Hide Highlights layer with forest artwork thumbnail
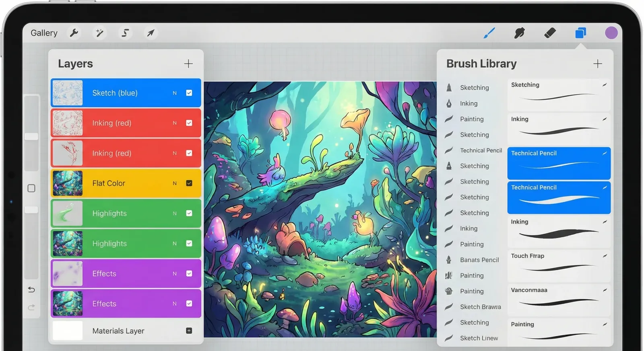Image resolution: width=644 pixels, height=351 pixels. (x=189, y=243)
